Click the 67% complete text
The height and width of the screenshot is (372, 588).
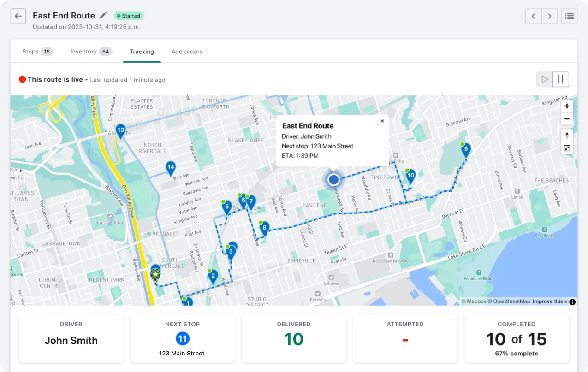pyautogui.click(x=517, y=354)
